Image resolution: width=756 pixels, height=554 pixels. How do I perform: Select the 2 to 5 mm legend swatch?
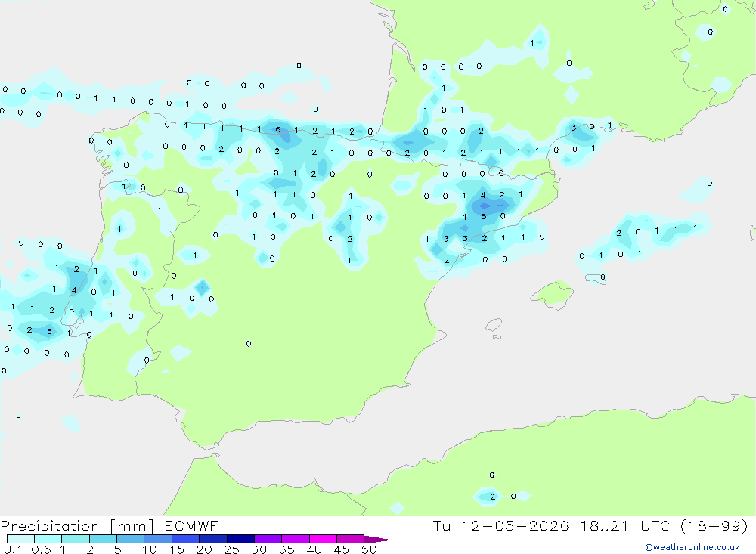103,539
